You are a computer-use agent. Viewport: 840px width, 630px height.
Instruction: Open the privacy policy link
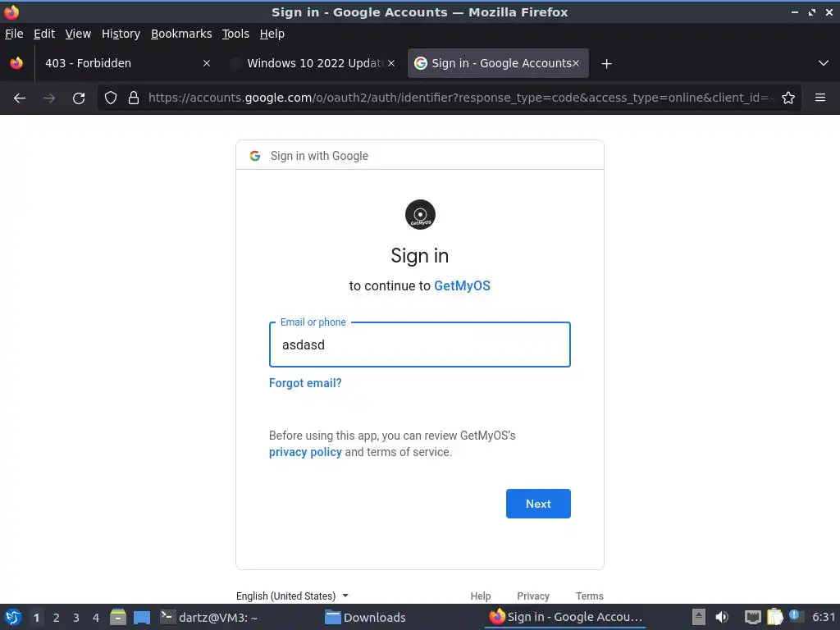[305, 452]
